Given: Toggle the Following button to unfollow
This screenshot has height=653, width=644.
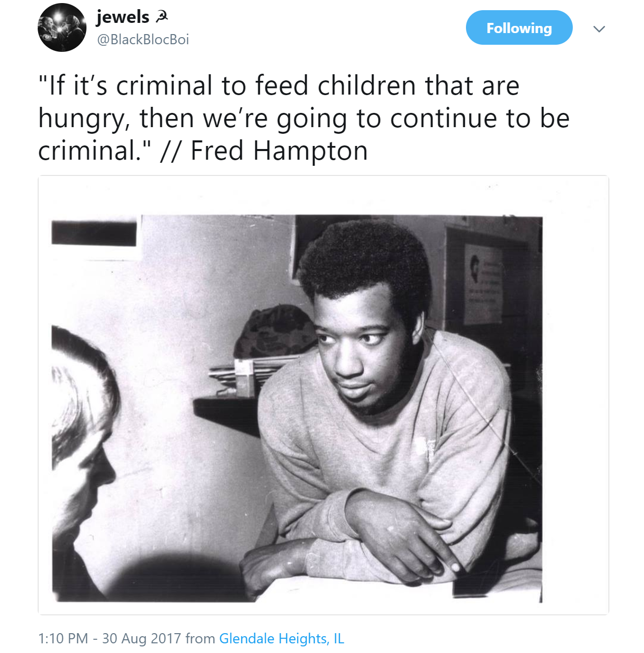Looking at the screenshot, I should pos(518,28).
